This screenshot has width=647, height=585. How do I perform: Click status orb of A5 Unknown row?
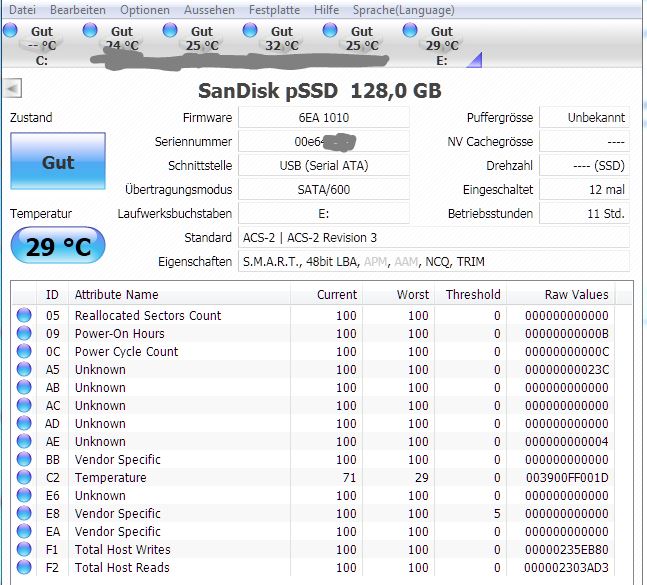pyautogui.click(x=24, y=369)
